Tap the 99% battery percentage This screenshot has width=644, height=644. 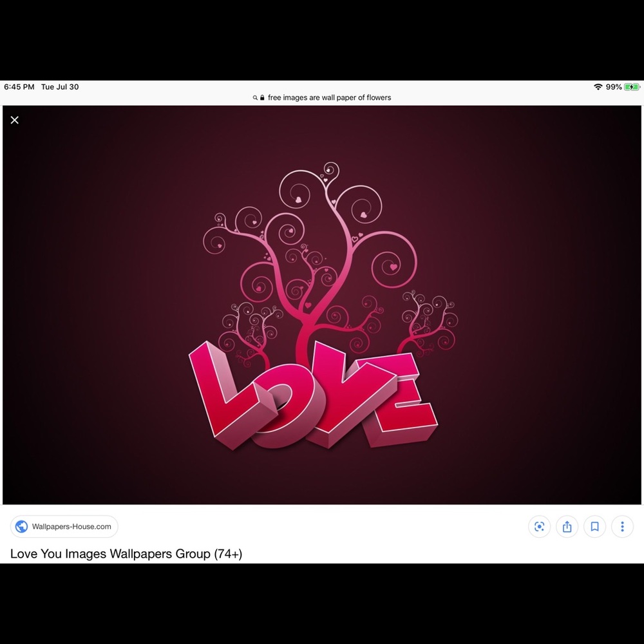pyautogui.click(x=614, y=87)
